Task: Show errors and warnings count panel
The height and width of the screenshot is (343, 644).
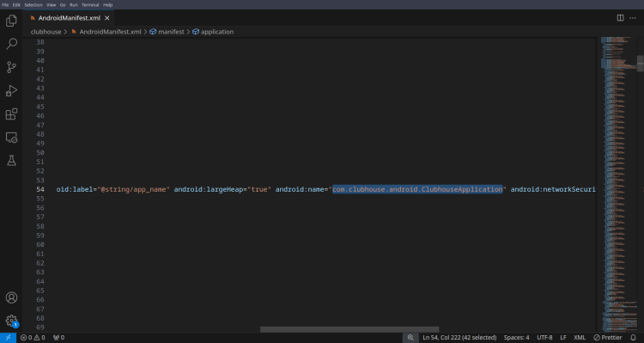Action: (33, 338)
